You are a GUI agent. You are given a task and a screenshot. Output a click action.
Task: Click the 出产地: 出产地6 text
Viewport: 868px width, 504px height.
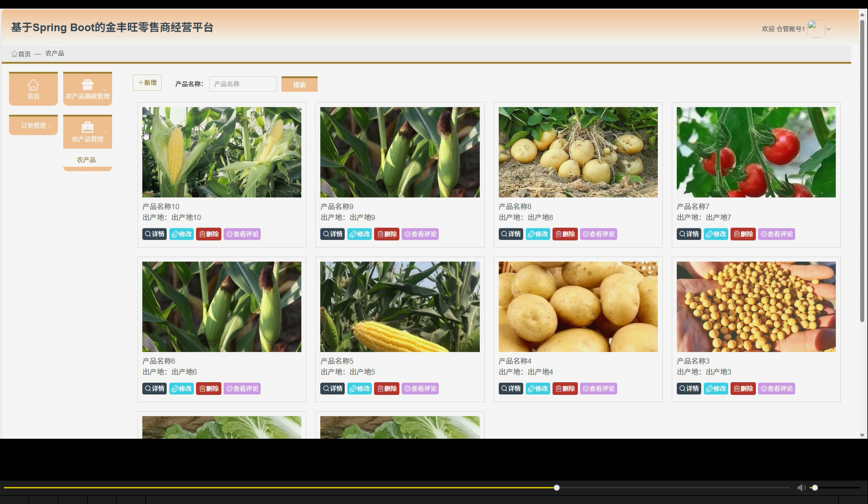point(169,372)
